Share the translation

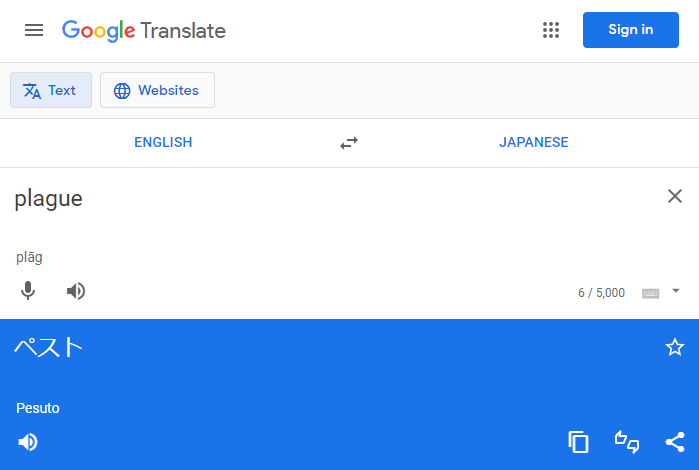[x=675, y=442]
